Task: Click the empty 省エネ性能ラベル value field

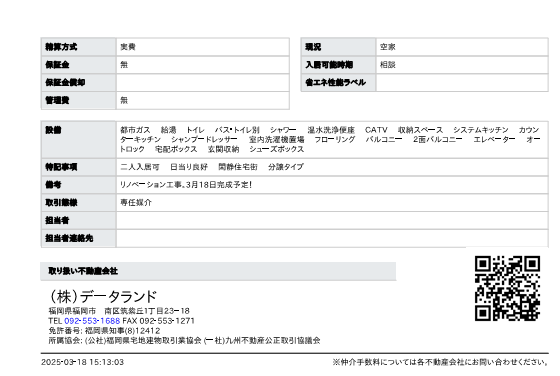Action: click(x=462, y=82)
